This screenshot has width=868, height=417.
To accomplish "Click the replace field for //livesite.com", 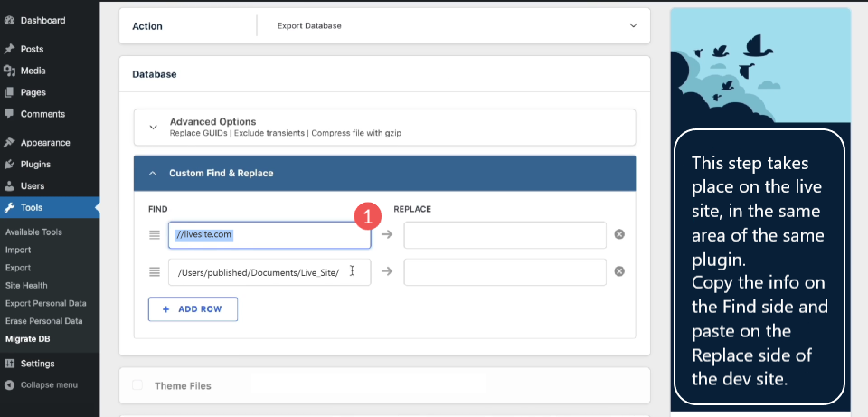I will coord(505,235).
